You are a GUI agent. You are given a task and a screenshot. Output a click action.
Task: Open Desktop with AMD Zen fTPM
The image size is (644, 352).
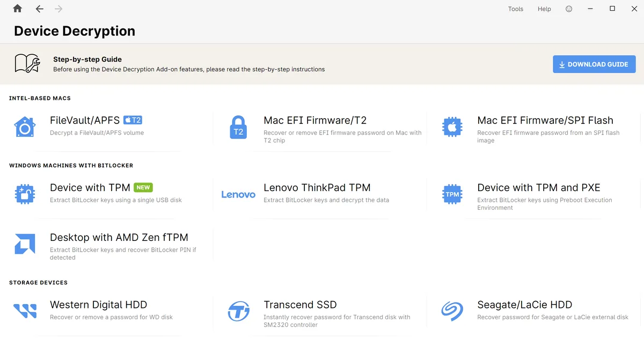[x=119, y=237]
